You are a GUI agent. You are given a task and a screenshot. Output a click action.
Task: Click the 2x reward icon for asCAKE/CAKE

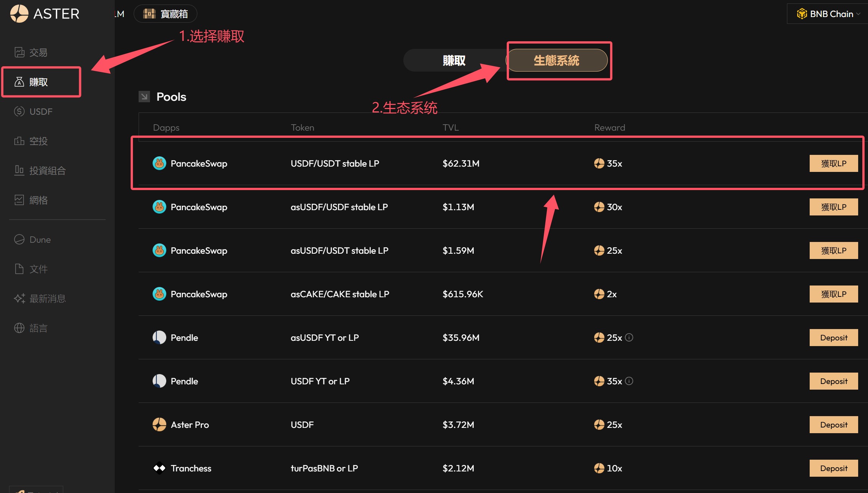(x=599, y=294)
